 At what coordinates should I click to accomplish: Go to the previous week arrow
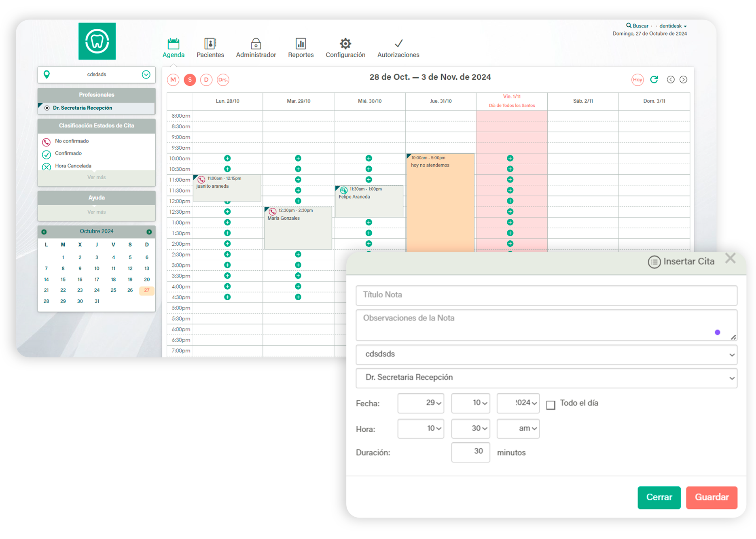[x=671, y=80]
